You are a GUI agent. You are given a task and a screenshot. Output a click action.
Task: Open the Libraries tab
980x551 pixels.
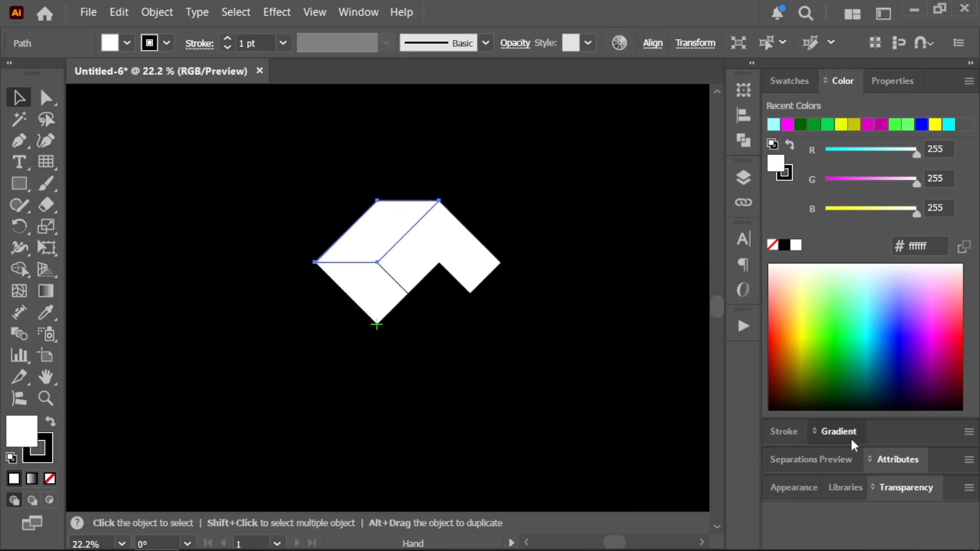click(845, 488)
